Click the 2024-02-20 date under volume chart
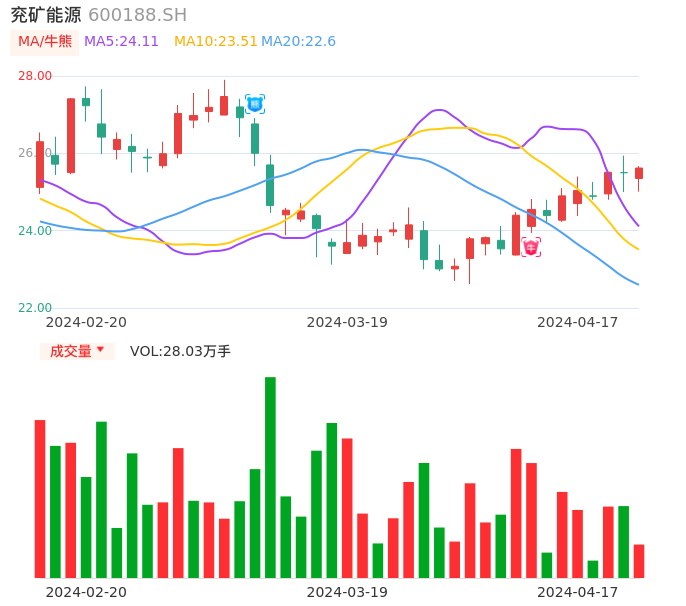686x606 pixels. 86,592
